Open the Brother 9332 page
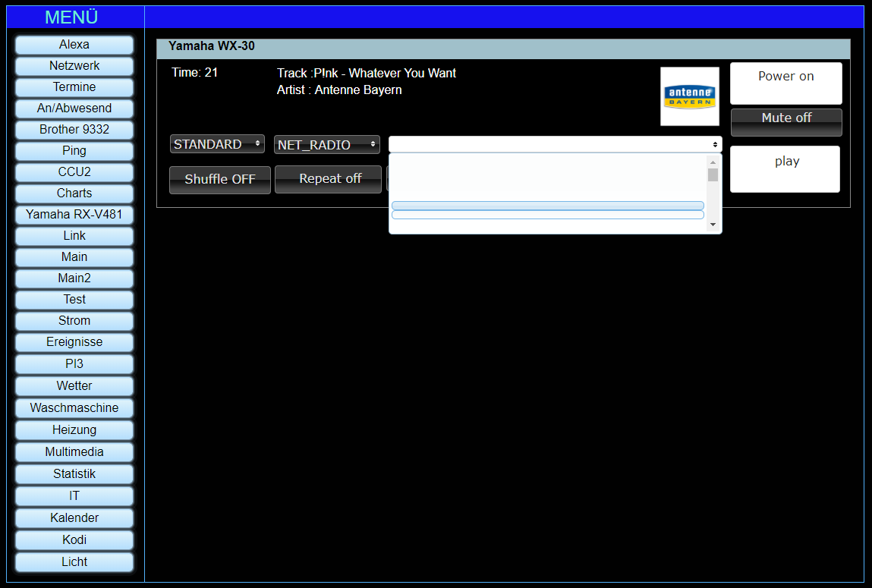 click(74, 130)
